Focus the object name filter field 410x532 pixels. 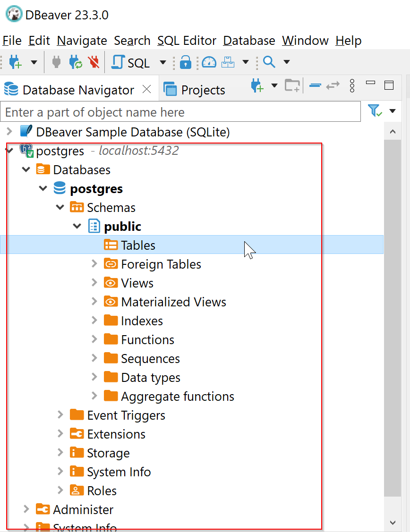180,112
